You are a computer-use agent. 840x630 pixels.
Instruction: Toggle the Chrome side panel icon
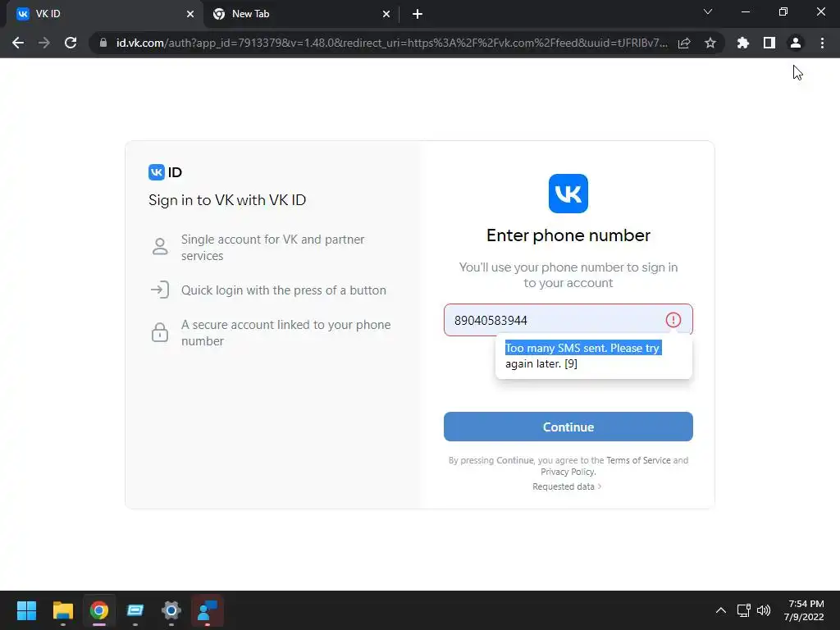point(769,43)
